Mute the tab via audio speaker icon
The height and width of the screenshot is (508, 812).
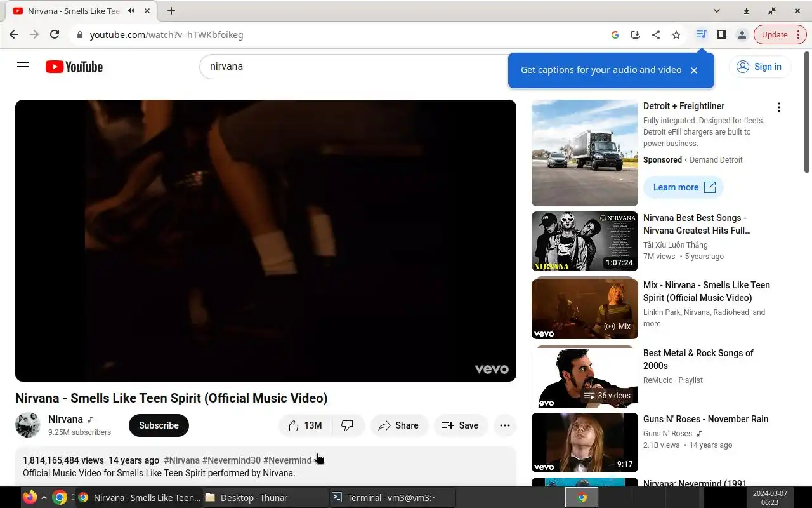[131, 11]
